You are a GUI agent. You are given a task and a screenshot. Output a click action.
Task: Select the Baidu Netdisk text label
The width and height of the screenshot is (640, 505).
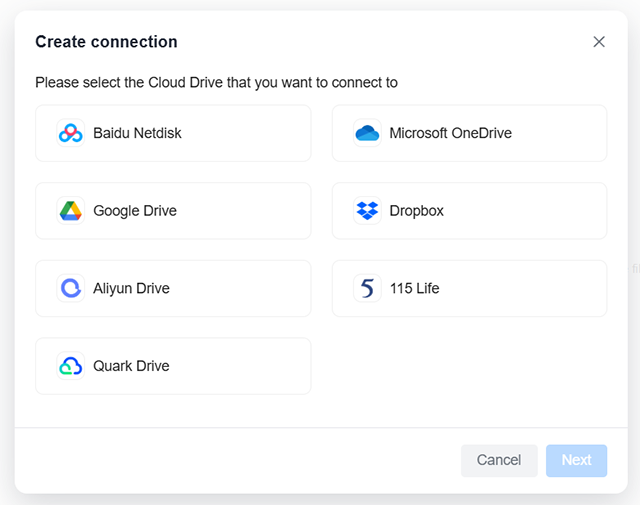[x=137, y=133]
